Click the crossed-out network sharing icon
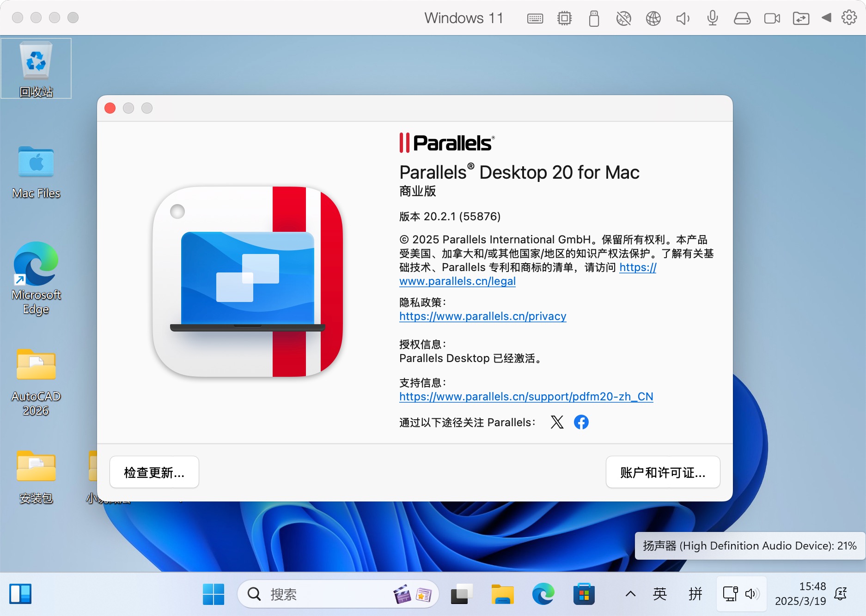The image size is (866, 616). tap(623, 18)
